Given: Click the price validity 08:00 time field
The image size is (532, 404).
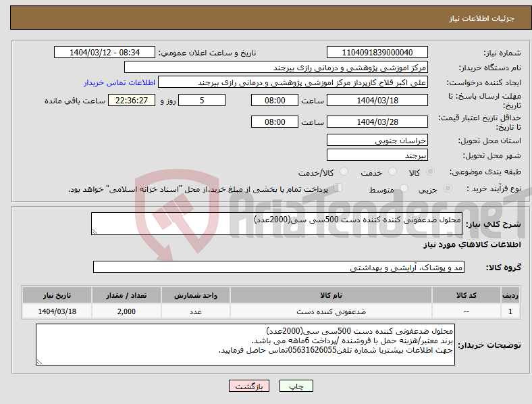Looking at the screenshot, I should click(275, 122).
